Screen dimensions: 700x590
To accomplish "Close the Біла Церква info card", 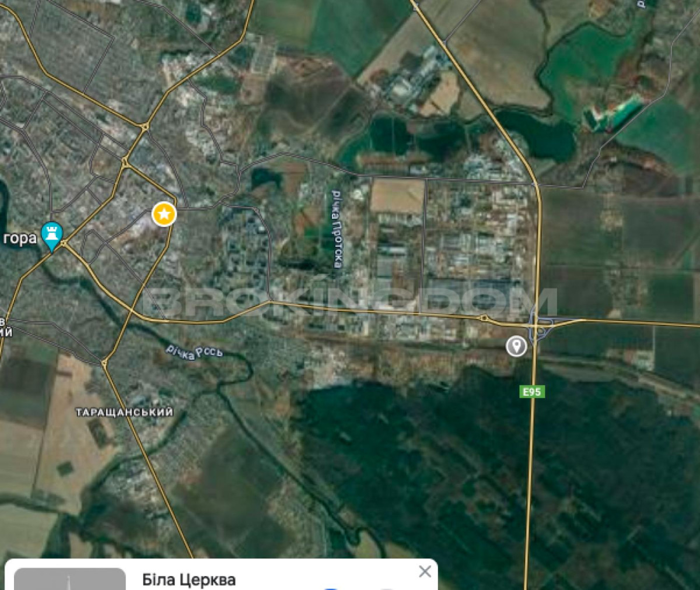I will tap(425, 571).
